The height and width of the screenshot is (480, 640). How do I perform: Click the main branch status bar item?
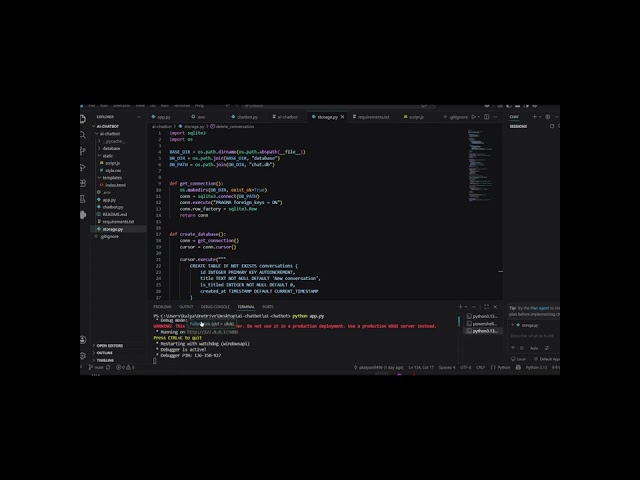point(96,367)
